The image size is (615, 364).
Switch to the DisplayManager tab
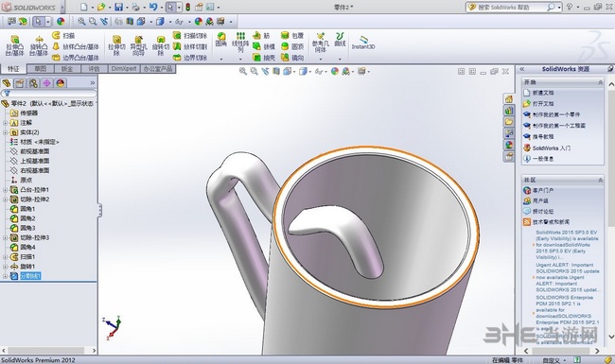pos(60,83)
